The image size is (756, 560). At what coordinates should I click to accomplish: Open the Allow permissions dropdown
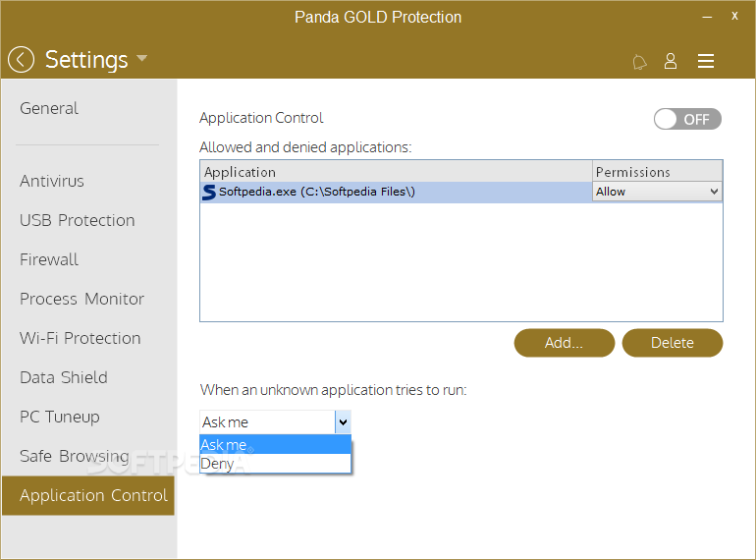(x=657, y=192)
